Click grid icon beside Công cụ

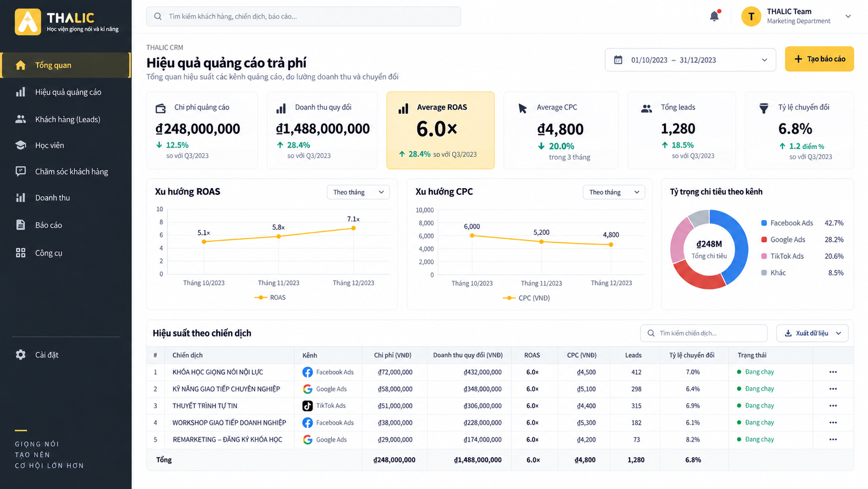(20, 253)
